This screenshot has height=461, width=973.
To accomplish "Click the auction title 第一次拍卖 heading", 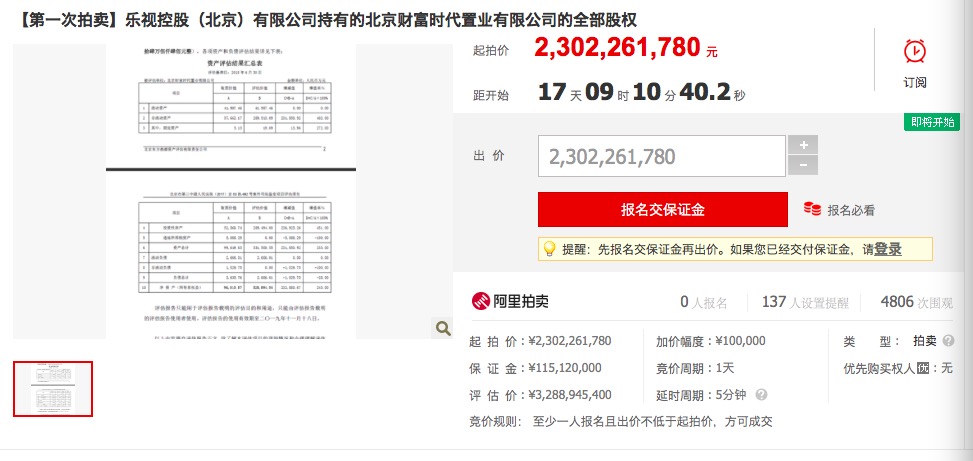I will 325,20.
